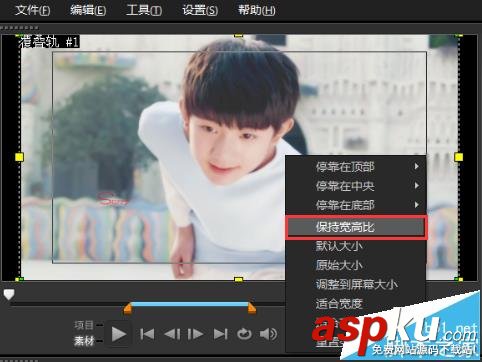Expand the 停靠在中央 submenu
Viewport: 482px width, 362px height.
tap(356, 186)
